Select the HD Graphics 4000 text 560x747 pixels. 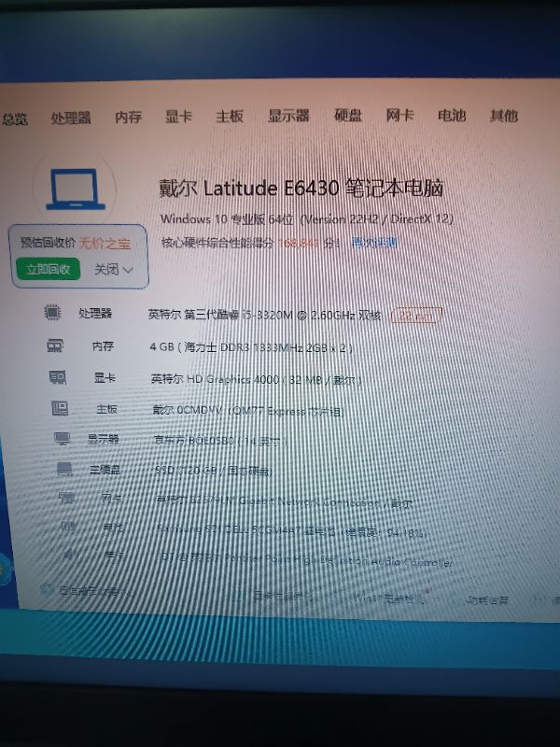coord(256,380)
